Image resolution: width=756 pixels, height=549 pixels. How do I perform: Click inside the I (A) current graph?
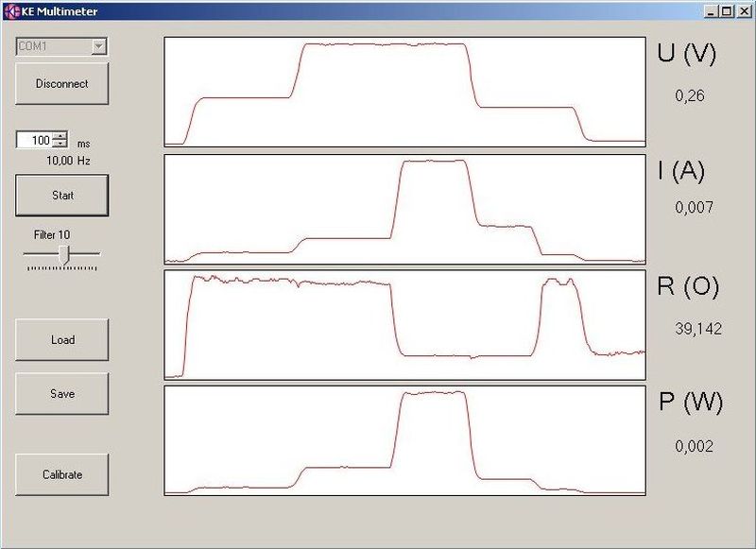coord(404,209)
